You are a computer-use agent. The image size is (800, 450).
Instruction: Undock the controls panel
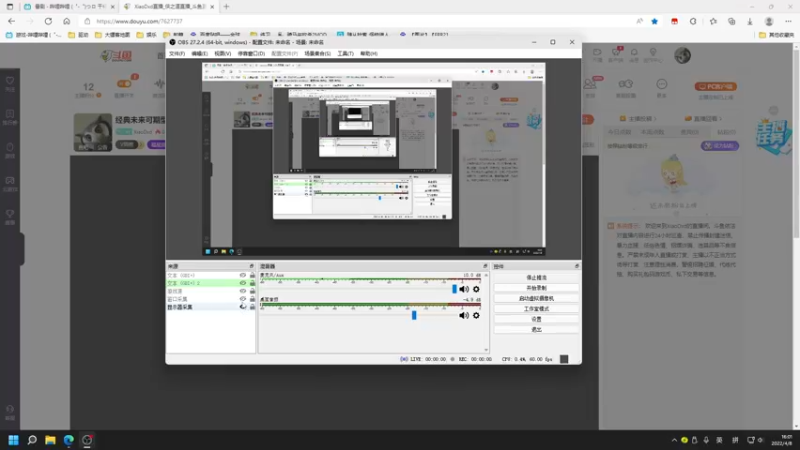pos(577,266)
